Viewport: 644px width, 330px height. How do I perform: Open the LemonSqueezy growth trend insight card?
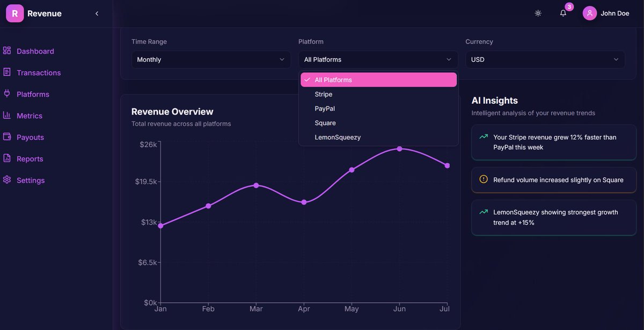coord(554,218)
